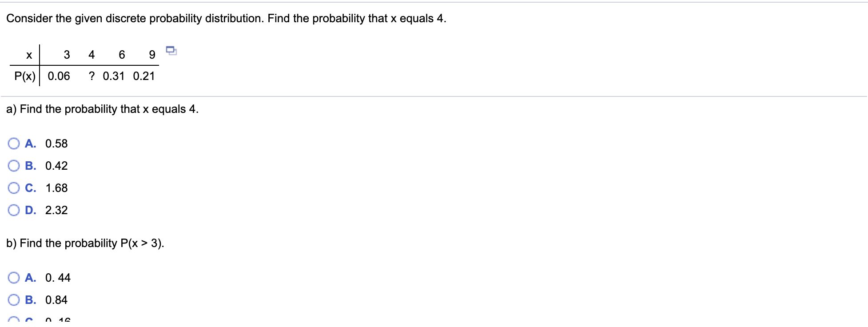Click the blue label D next to 2.32
Screen dimensions: 868x327
(x=30, y=210)
